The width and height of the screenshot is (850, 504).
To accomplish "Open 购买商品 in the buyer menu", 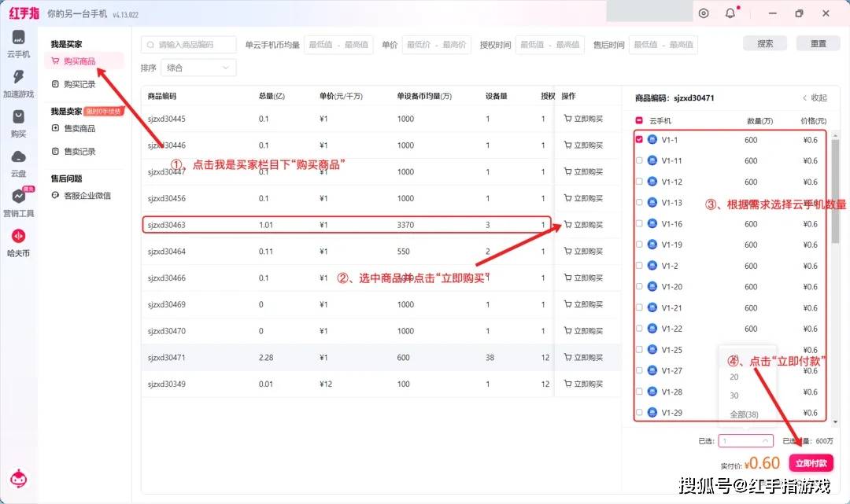I will 84,61.
